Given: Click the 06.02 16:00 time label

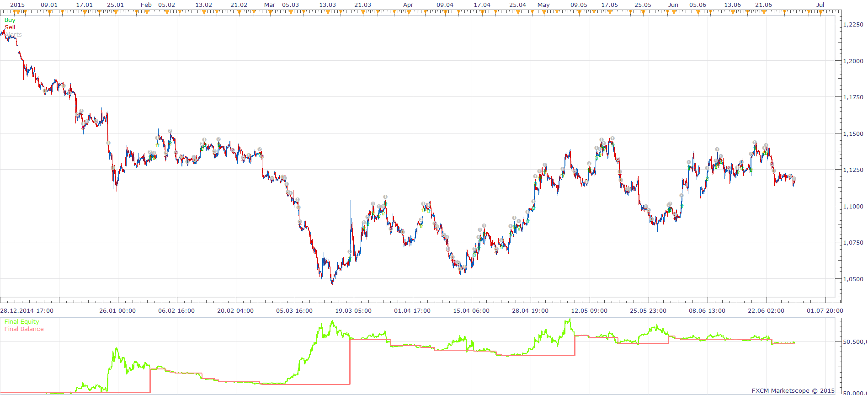Looking at the screenshot, I should click(x=176, y=311).
